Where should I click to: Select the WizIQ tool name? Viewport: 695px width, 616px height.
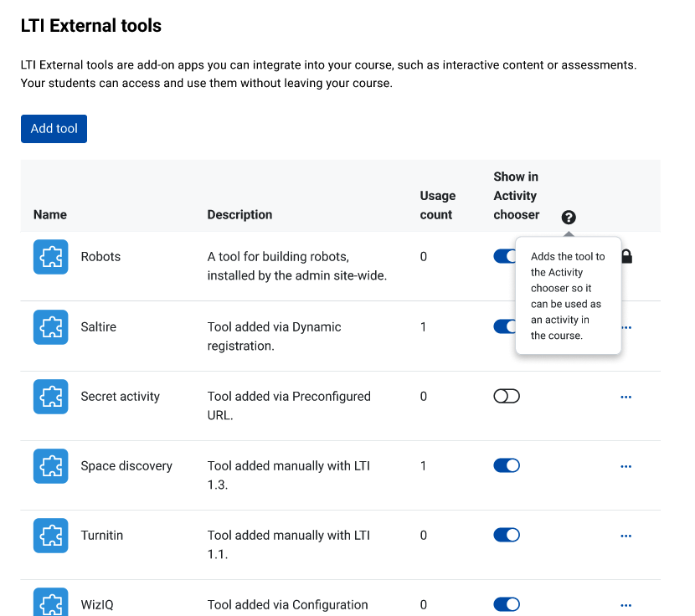(97, 604)
